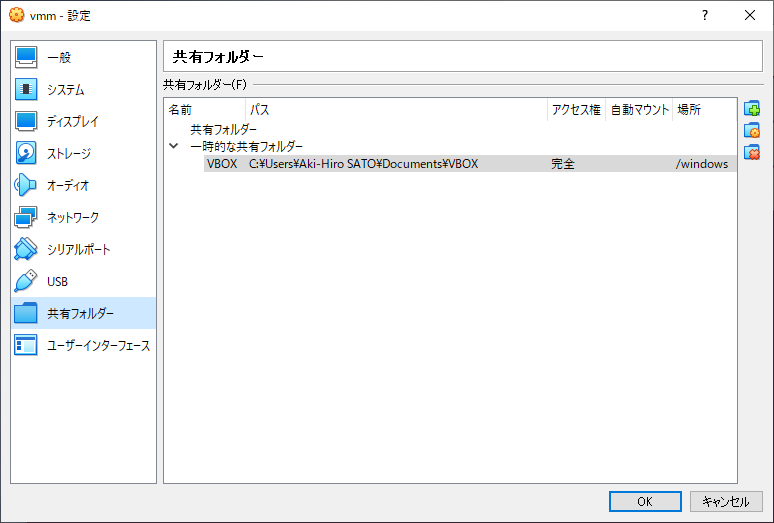
Task: Click the Audio (オーディオ) speaker icon
Action: coord(26,186)
